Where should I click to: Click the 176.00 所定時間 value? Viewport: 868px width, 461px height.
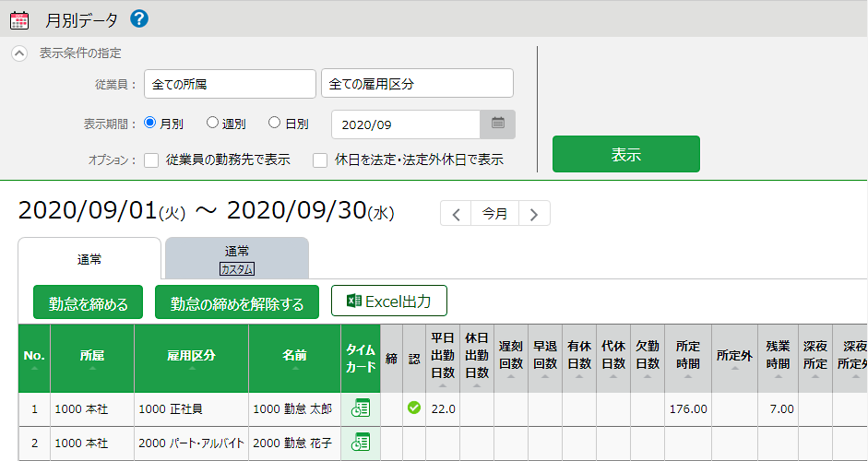688,409
